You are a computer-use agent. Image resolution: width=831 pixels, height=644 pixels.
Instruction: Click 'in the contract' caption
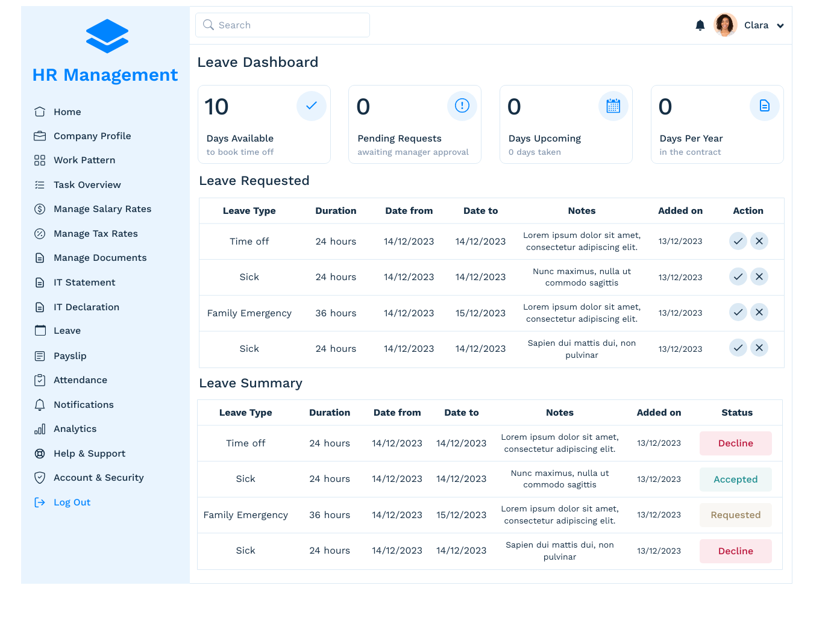click(x=690, y=152)
